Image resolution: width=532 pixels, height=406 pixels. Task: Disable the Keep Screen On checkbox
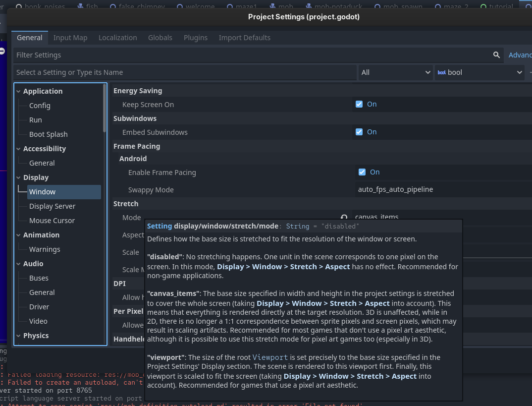pos(359,104)
